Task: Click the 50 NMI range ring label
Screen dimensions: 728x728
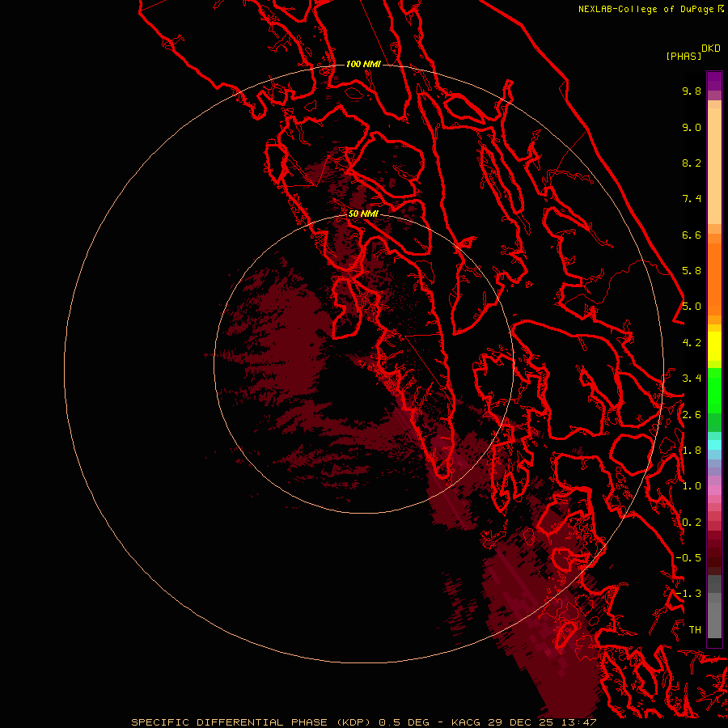Action: coord(363,214)
